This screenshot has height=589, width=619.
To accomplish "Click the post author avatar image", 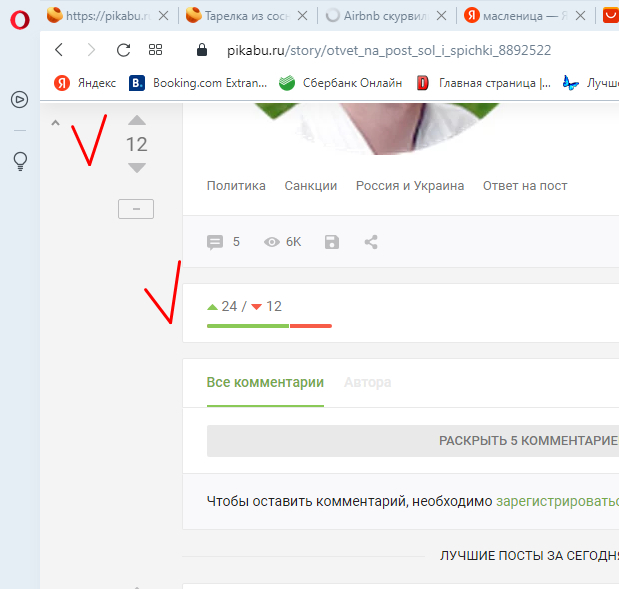I will [377, 129].
